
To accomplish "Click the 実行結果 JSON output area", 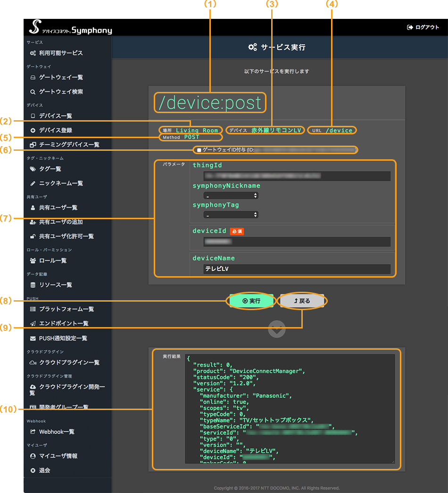I will tap(290, 409).
